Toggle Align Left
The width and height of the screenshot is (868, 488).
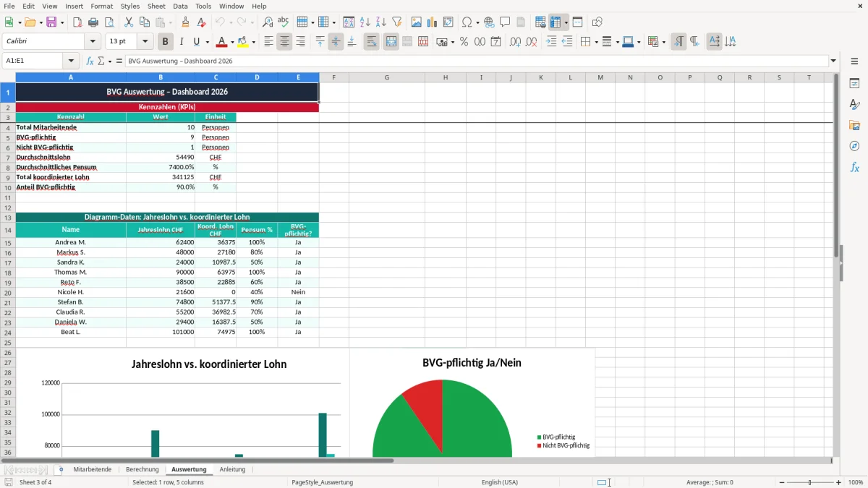[x=268, y=42]
